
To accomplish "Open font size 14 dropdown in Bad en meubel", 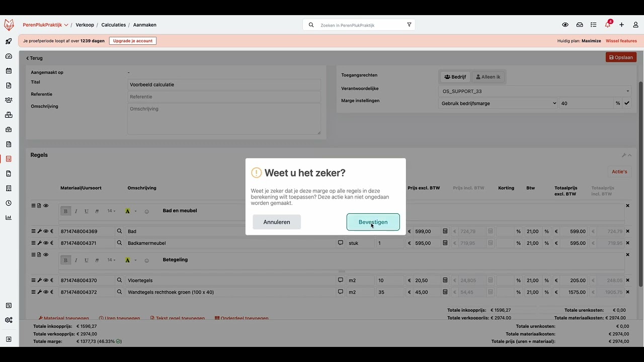I will [x=111, y=211].
